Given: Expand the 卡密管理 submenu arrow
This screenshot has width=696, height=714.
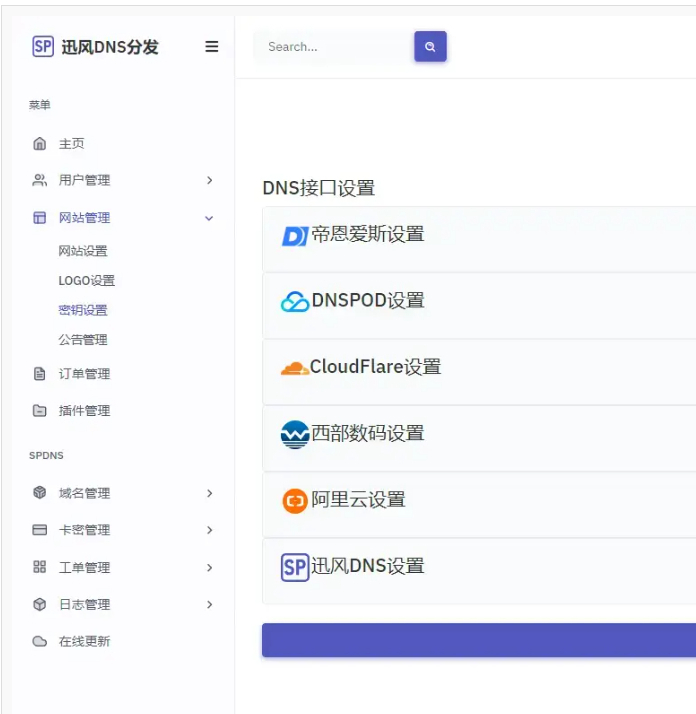Looking at the screenshot, I should pyautogui.click(x=209, y=530).
